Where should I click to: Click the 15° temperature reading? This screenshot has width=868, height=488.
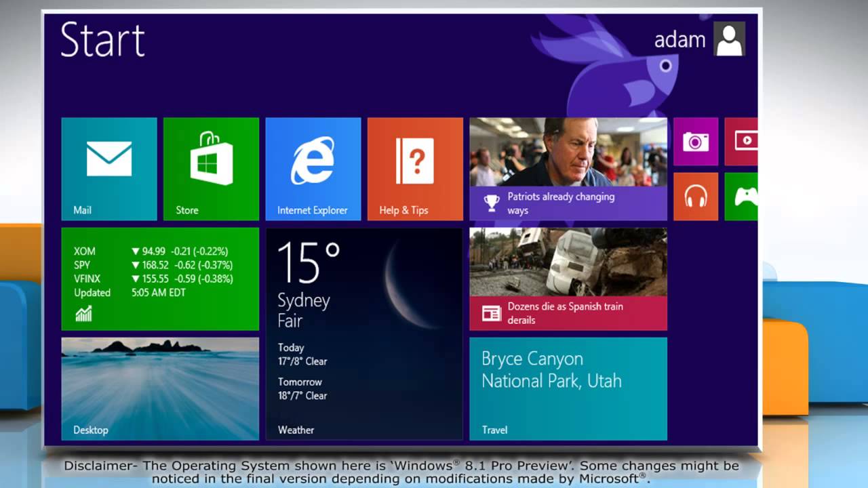pyautogui.click(x=309, y=262)
